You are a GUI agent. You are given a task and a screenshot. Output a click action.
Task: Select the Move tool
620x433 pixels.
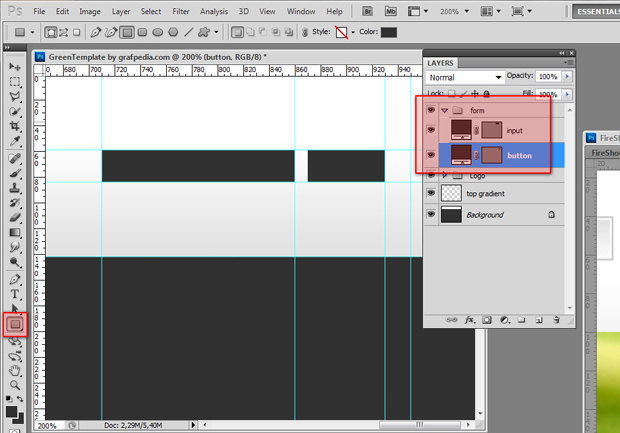[15, 66]
